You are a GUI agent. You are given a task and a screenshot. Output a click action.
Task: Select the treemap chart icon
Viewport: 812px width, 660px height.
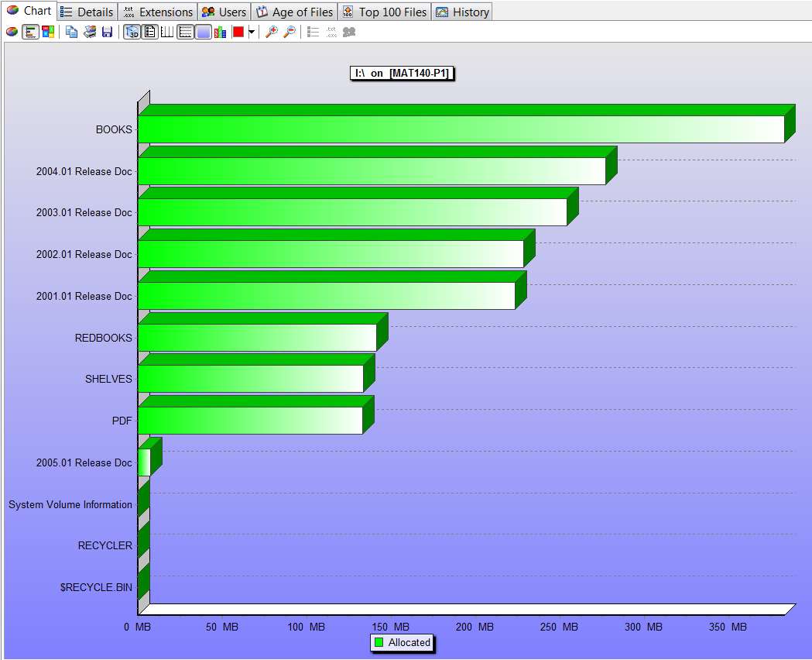pos(48,32)
